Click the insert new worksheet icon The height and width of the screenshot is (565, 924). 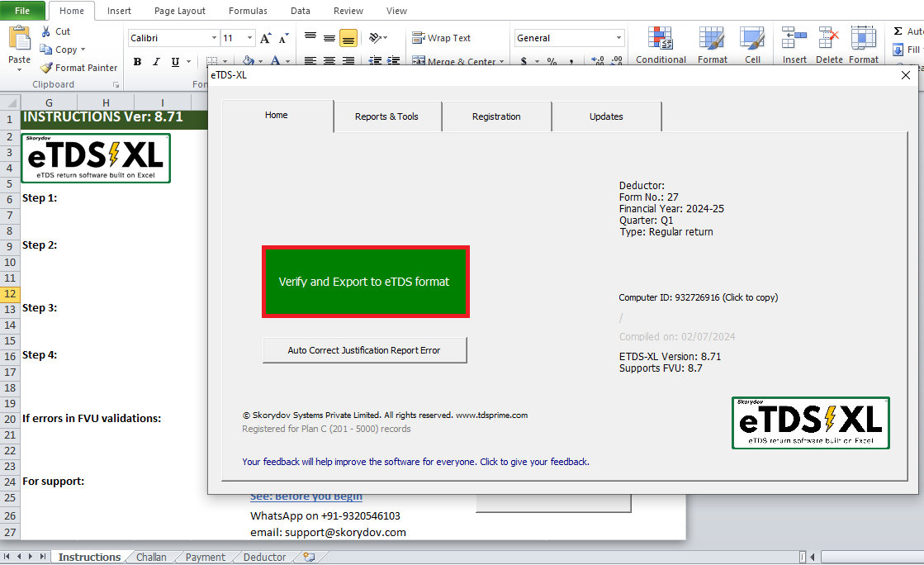310,557
